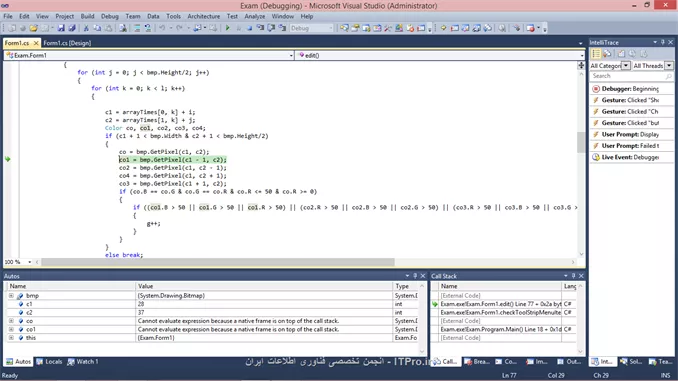Pin the Autos panel with pushpin

(415, 276)
